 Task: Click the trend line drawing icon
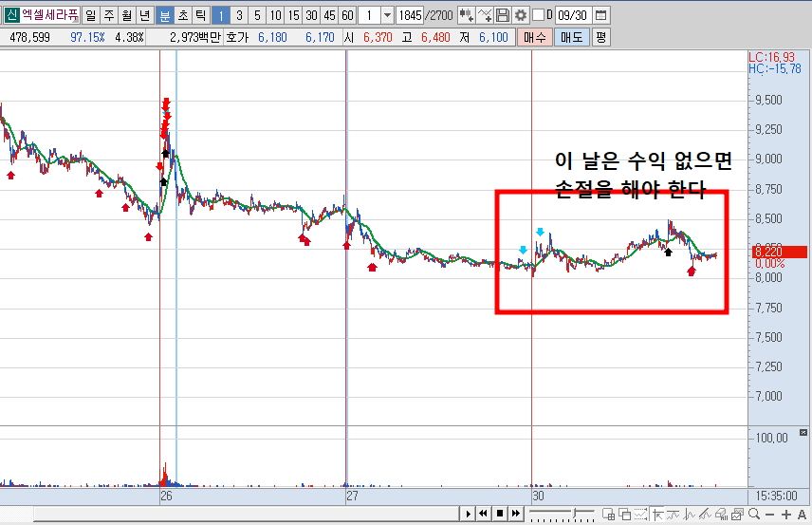coord(705,515)
